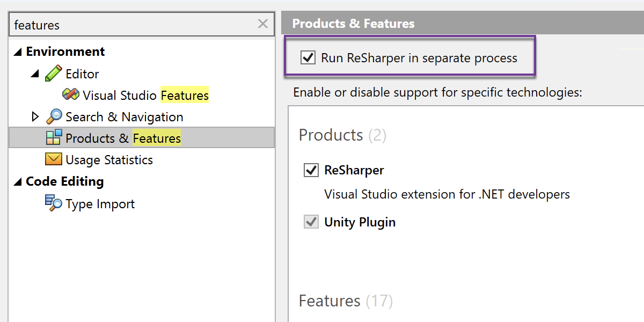
Task: Click the Environment section heading
Action: pyautogui.click(x=65, y=52)
